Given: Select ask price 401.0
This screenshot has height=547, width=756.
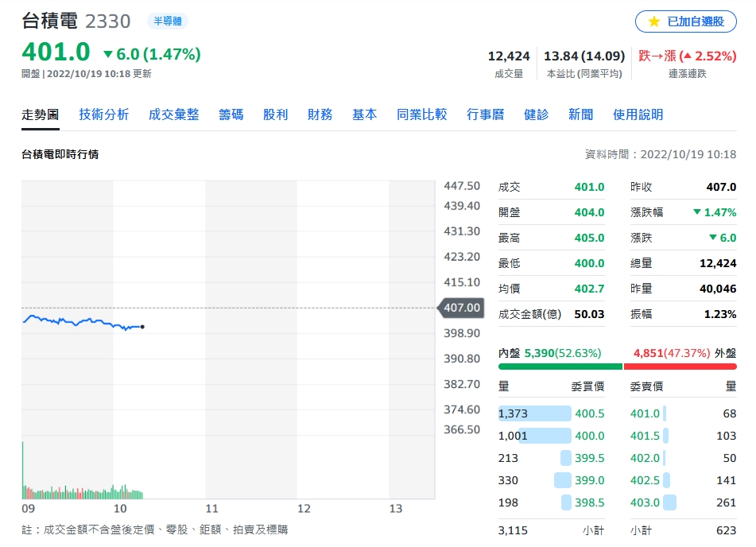Looking at the screenshot, I should (645, 413).
